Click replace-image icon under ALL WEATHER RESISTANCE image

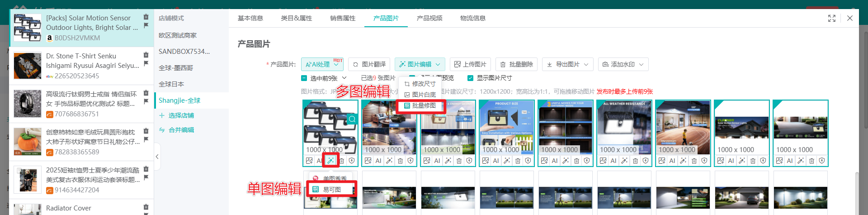click(603, 161)
